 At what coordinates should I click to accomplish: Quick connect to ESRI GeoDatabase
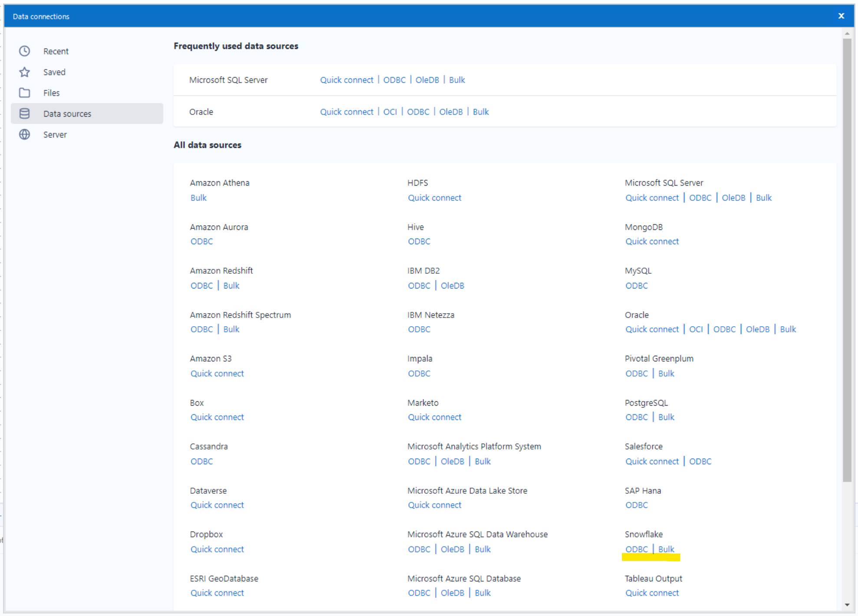(217, 593)
